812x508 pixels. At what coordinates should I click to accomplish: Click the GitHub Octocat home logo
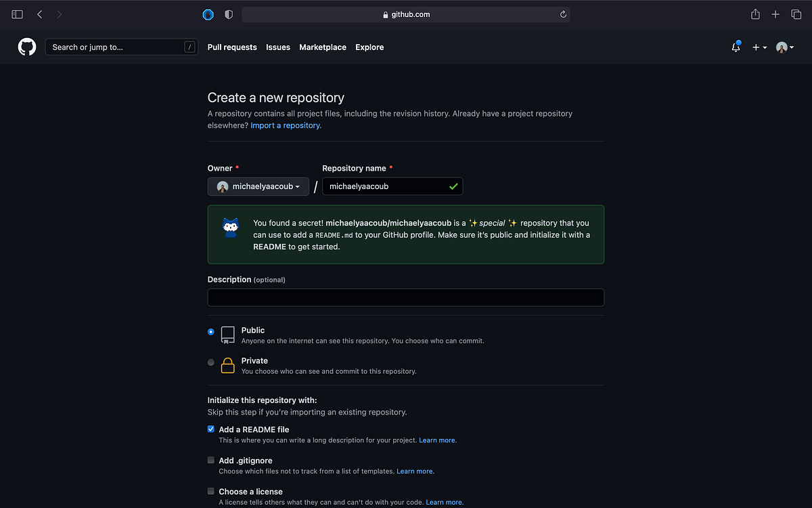click(x=26, y=47)
